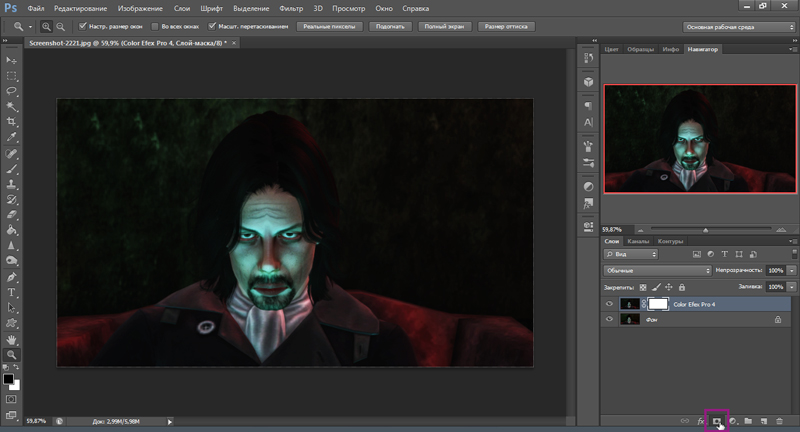Switch to the Образцы tab
Image resolution: width=800 pixels, height=432 pixels.
pyautogui.click(x=640, y=49)
